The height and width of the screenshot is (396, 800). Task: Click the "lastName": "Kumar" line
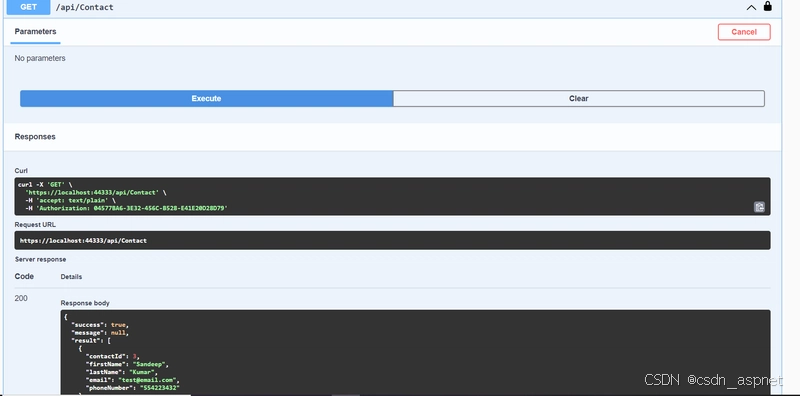[121, 372]
